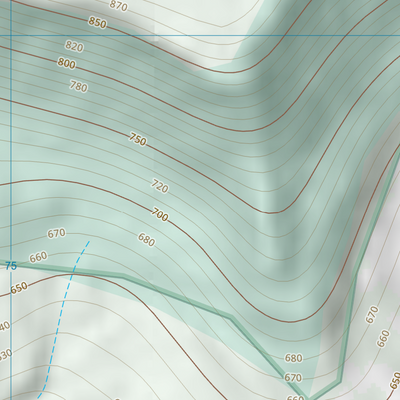Select the 660 label beside grid number 75

tap(38, 257)
